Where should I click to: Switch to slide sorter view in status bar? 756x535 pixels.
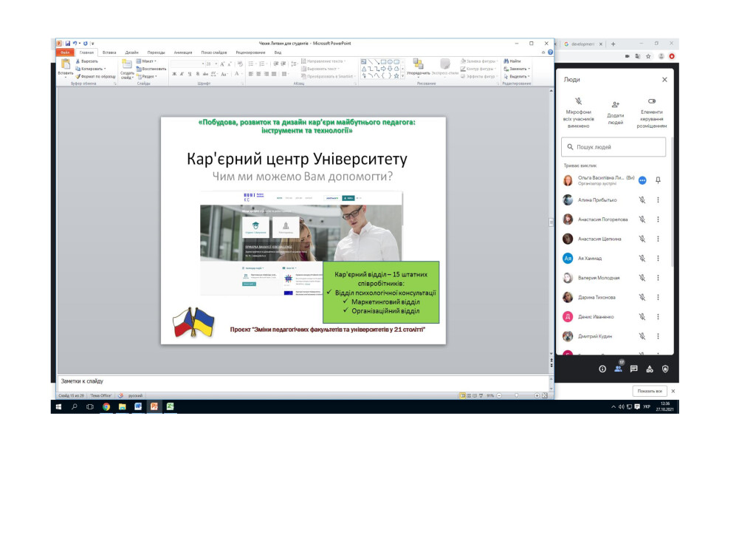pyautogui.click(x=469, y=395)
